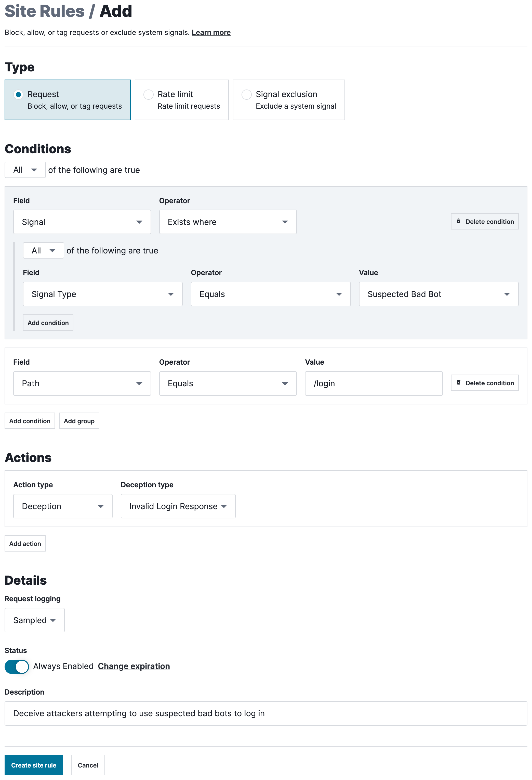Open the Deception action type dropdown

(63, 506)
